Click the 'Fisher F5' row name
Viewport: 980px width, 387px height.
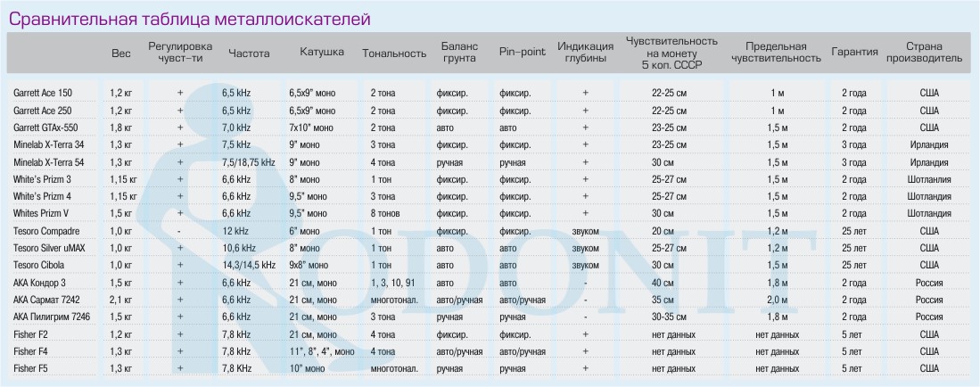pos(30,369)
